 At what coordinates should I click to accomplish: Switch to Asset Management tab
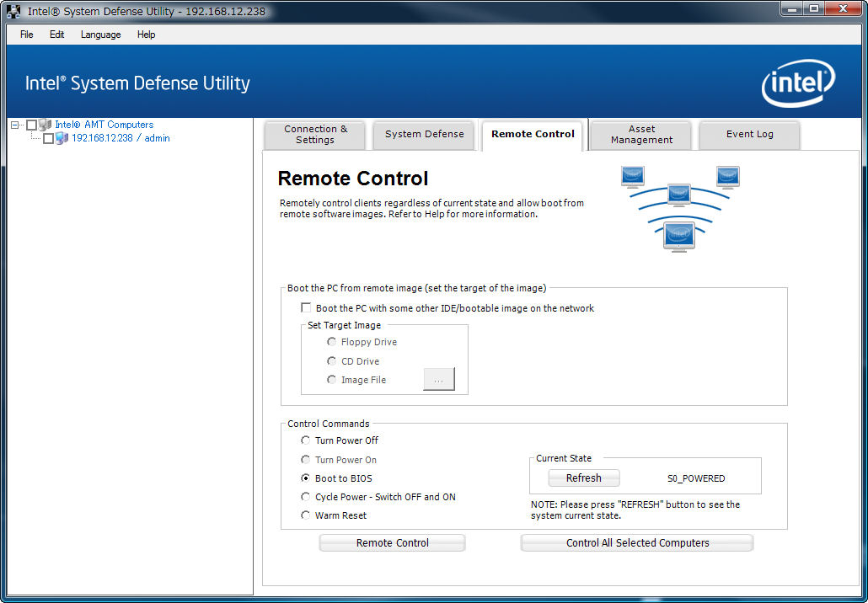pyautogui.click(x=641, y=135)
